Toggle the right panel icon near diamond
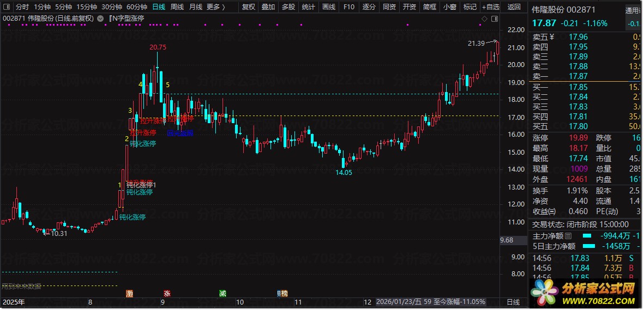The width and height of the screenshot is (644, 310). click(494, 19)
